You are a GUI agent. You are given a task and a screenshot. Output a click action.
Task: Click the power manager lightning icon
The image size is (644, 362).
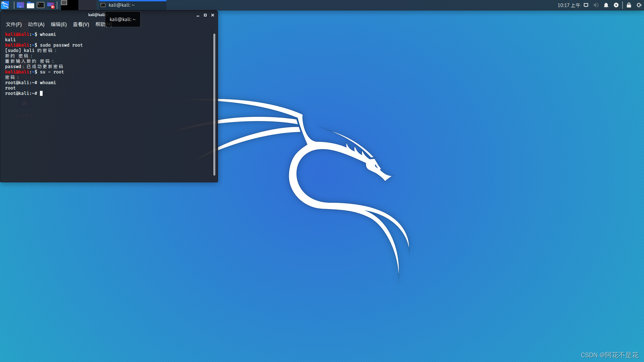pyautogui.click(x=616, y=5)
